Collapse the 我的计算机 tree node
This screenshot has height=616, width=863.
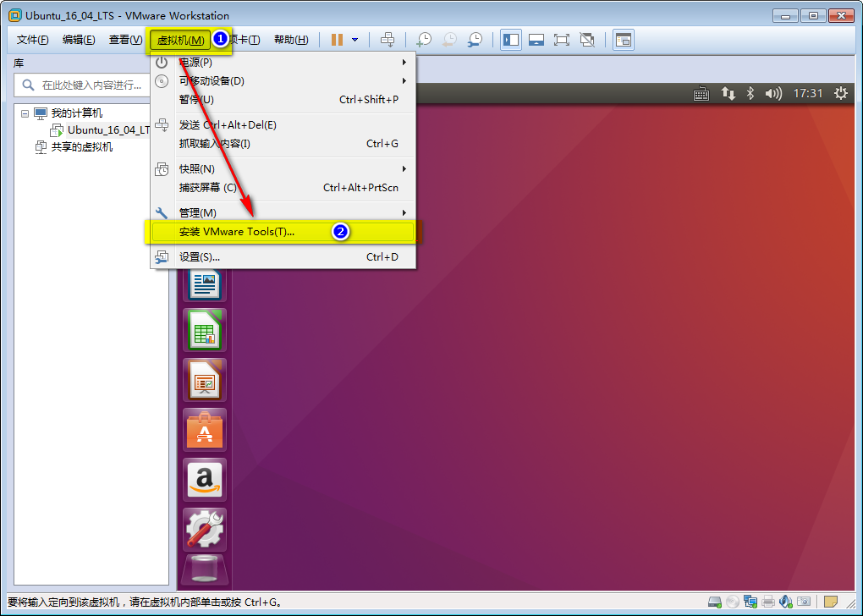coord(25,113)
